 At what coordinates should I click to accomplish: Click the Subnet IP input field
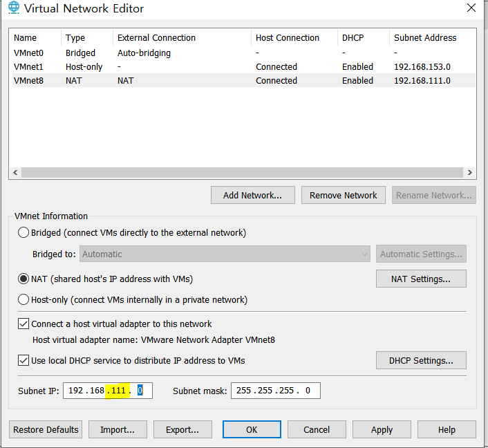point(108,391)
